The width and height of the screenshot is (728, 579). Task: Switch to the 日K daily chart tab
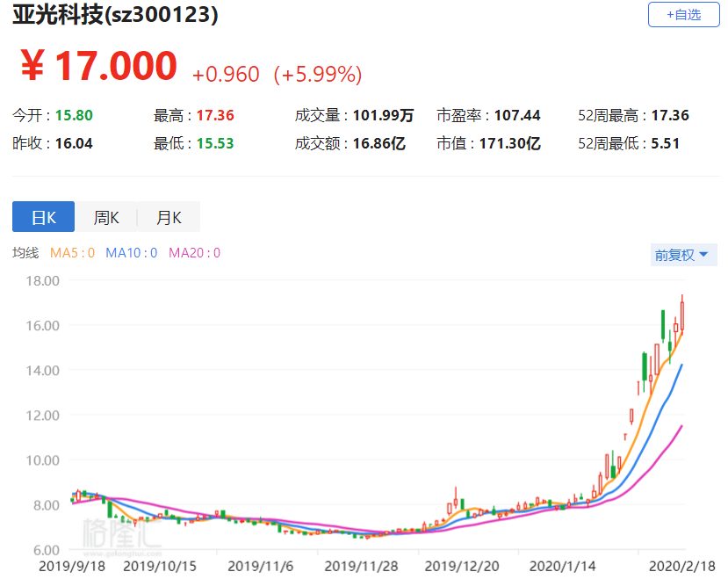43,216
